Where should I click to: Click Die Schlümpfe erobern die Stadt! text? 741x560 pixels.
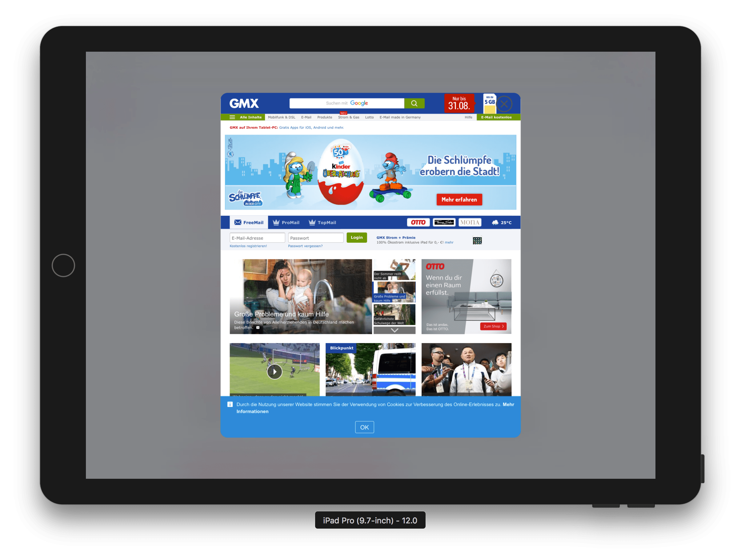click(459, 166)
